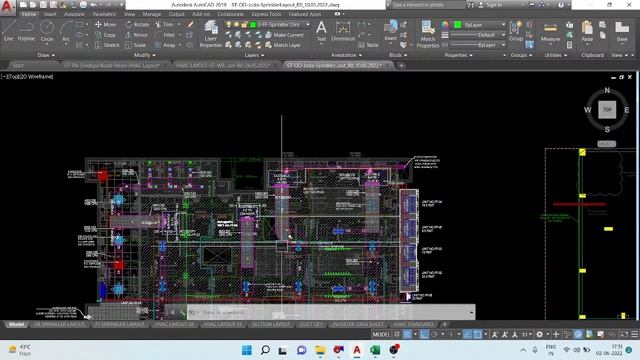Click the green layer color swatch
Image resolution: width=640 pixels, height=360 pixels.
pos(253,25)
